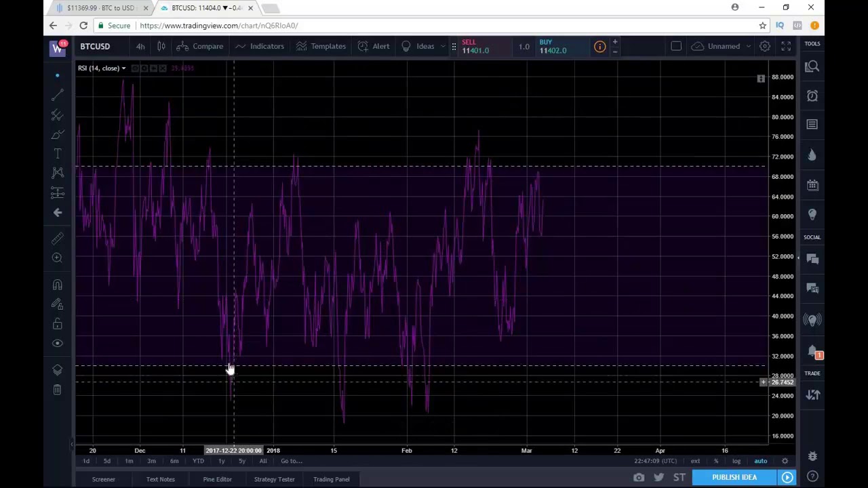The height and width of the screenshot is (488, 868).
Task: Click the Unnamed chart layout name
Action: (x=724, y=46)
